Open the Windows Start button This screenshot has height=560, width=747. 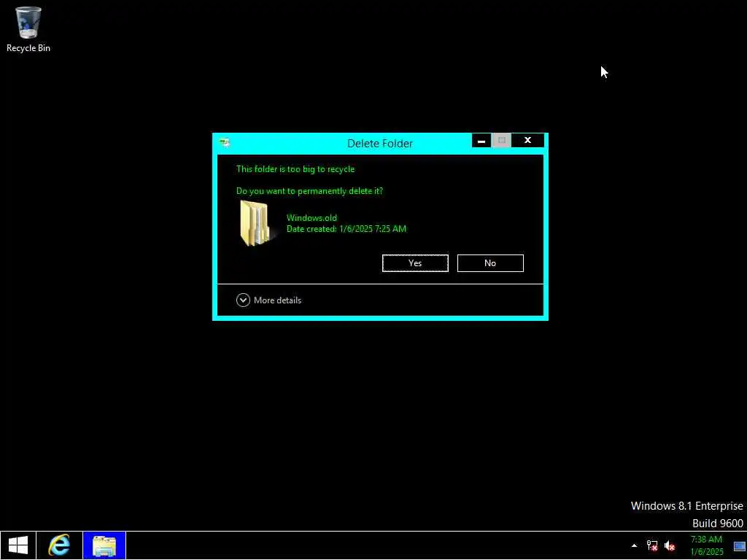18,545
